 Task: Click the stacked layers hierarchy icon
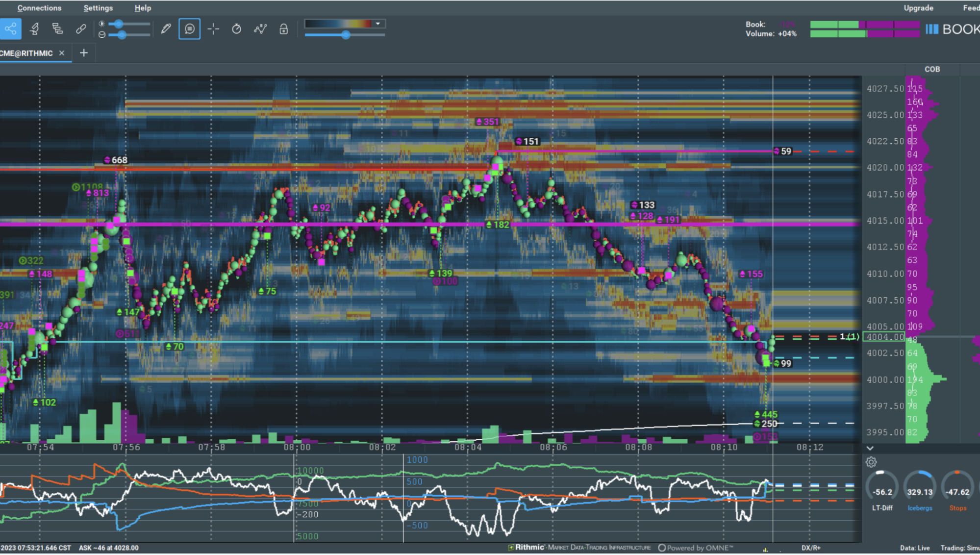(57, 29)
